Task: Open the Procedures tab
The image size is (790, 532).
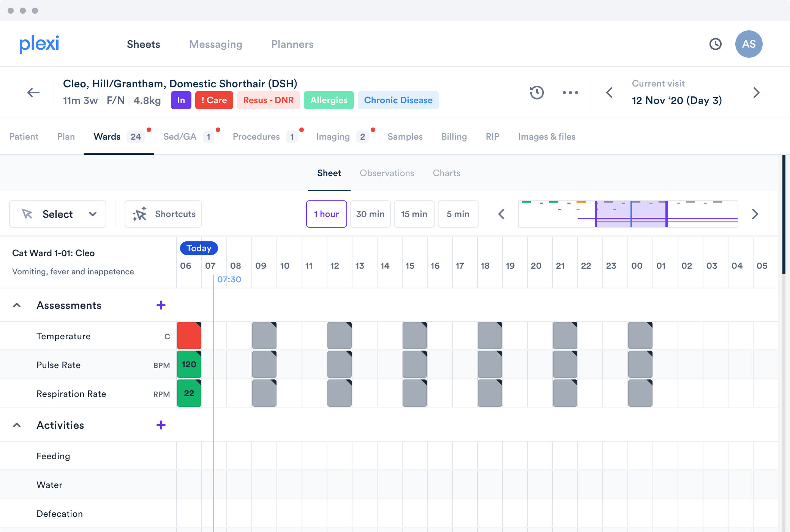Action: (256, 137)
